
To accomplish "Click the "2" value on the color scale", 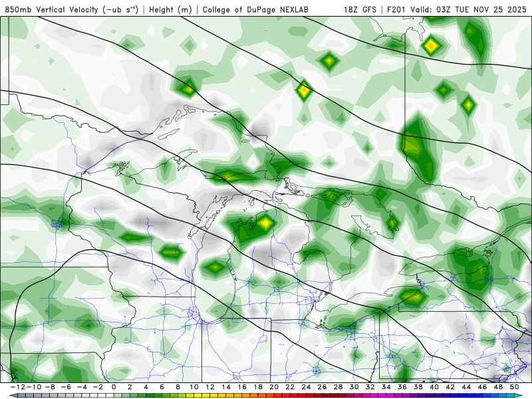I will pos(130,387).
